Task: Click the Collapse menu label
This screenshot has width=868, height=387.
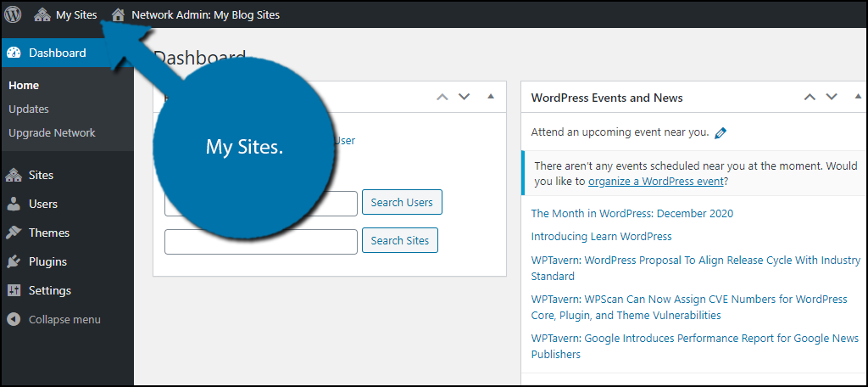Action: [x=64, y=319]
